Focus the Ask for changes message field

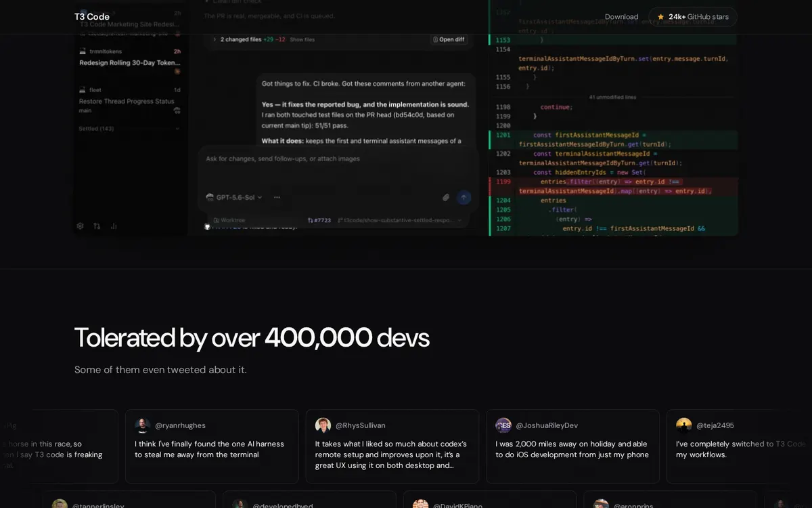click(x=337, y=158)
